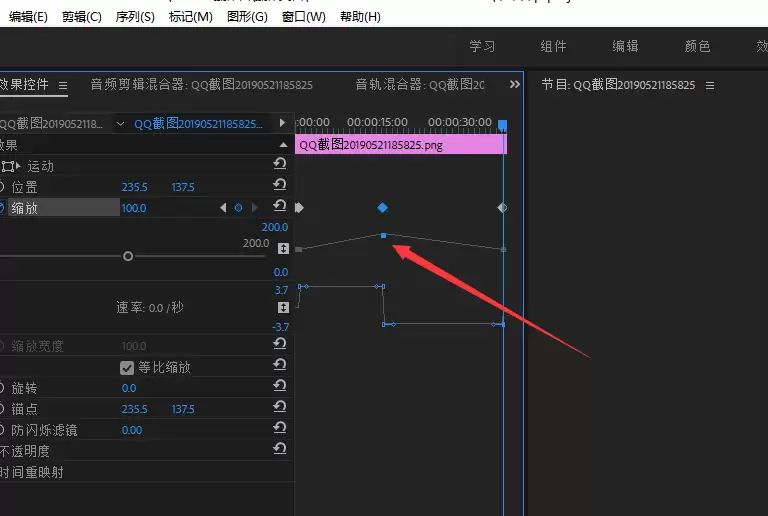The image size is (768, 516).
Task: Select the 节目 monitor panel title
Action: click(x=618, y=85)
